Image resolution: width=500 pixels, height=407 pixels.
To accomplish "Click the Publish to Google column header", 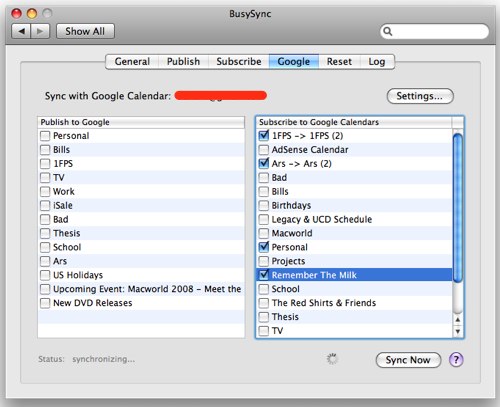I will (x=141, y=122).
